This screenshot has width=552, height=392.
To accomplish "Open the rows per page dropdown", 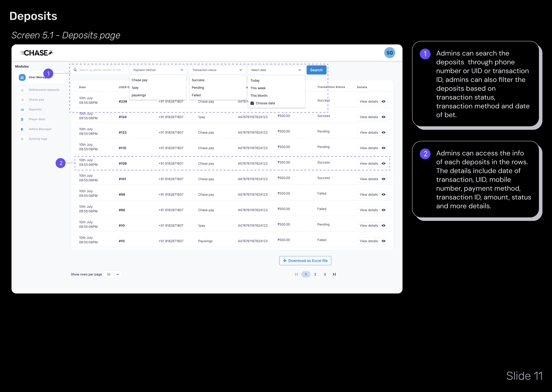I will pyautogui.click(x=113, y=274).
